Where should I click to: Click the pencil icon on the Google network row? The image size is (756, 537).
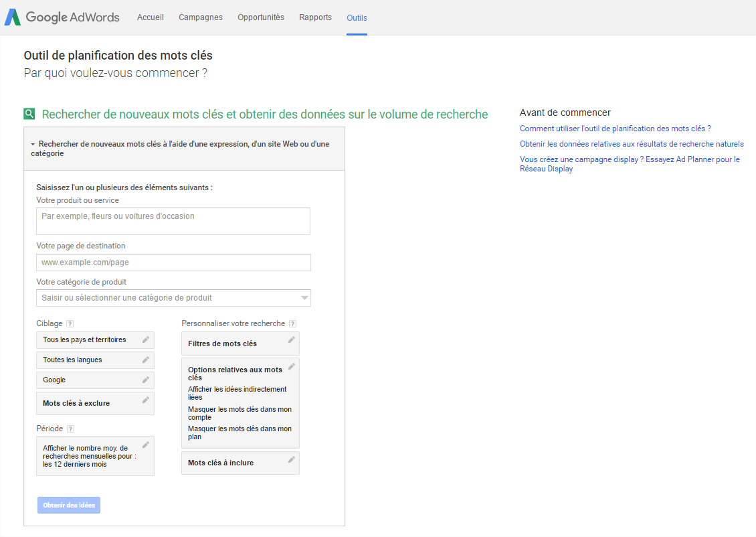[x=146, y=380]
